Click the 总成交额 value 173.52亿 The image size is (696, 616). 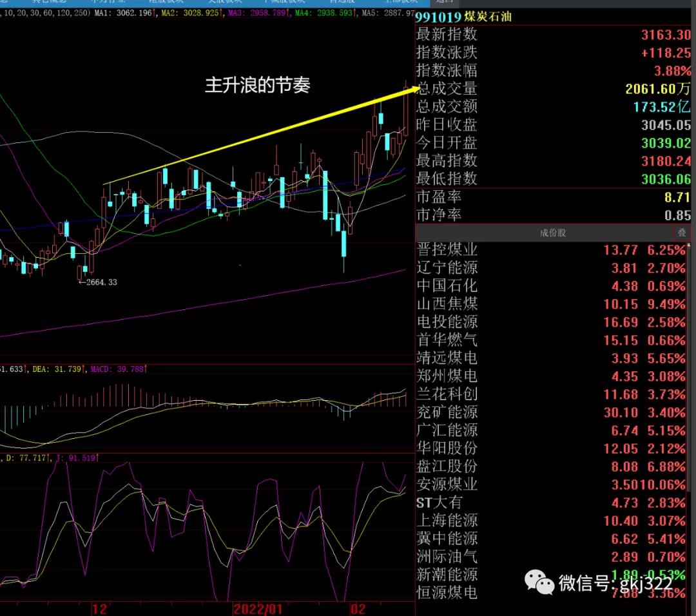click(x=662, y=107)
